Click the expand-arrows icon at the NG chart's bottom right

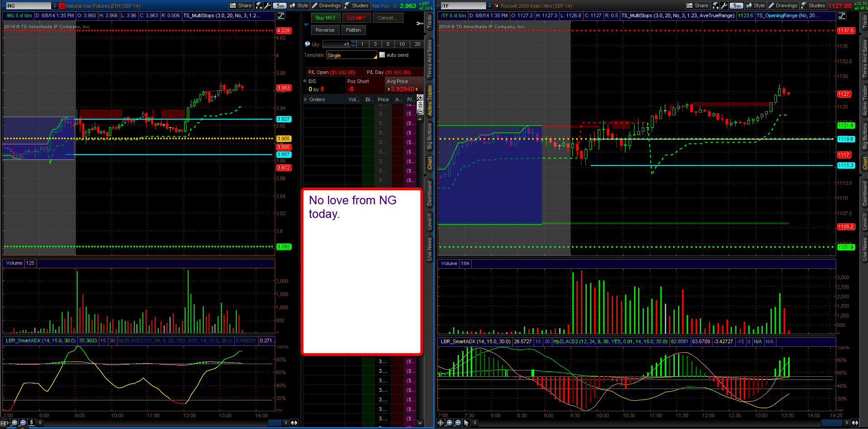click(x=294, y=423)
